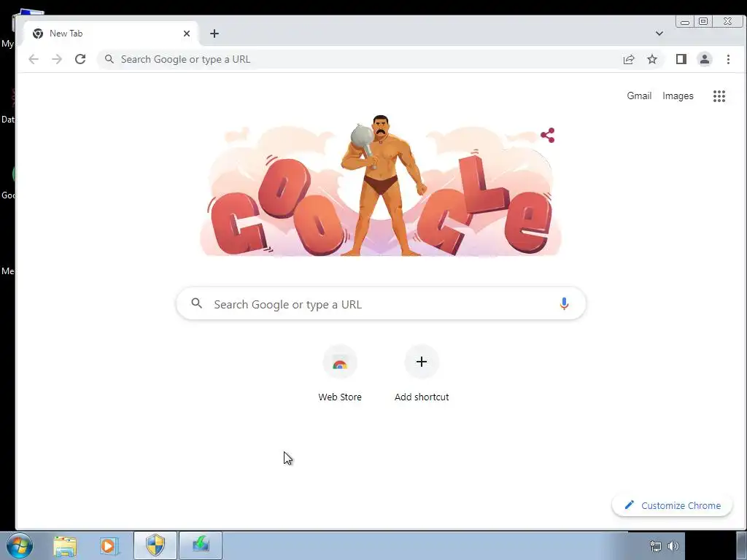Close the New Tab tab
This screenshot has width=747, height=560.
pyautogui.click(x=187, y=34)
